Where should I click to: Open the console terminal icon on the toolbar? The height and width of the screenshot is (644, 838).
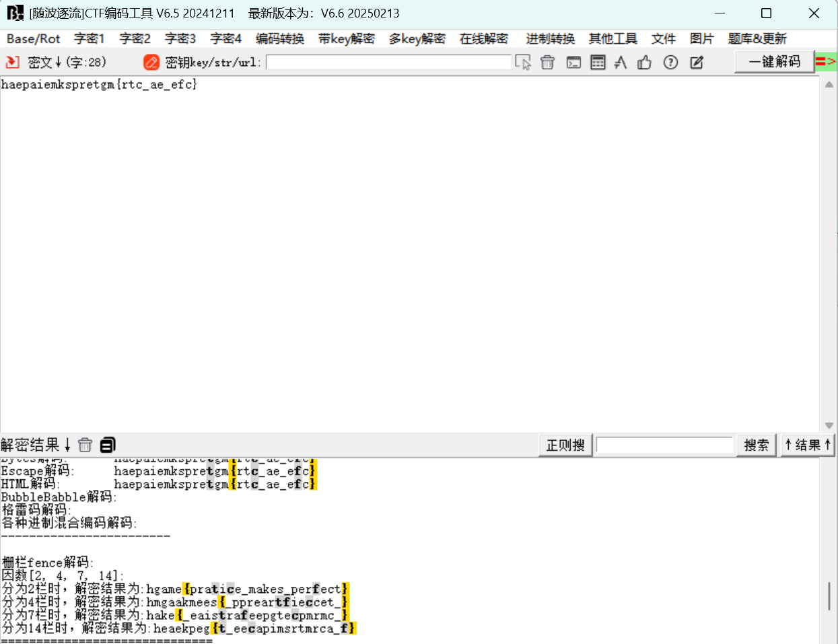tap(573, 61)
